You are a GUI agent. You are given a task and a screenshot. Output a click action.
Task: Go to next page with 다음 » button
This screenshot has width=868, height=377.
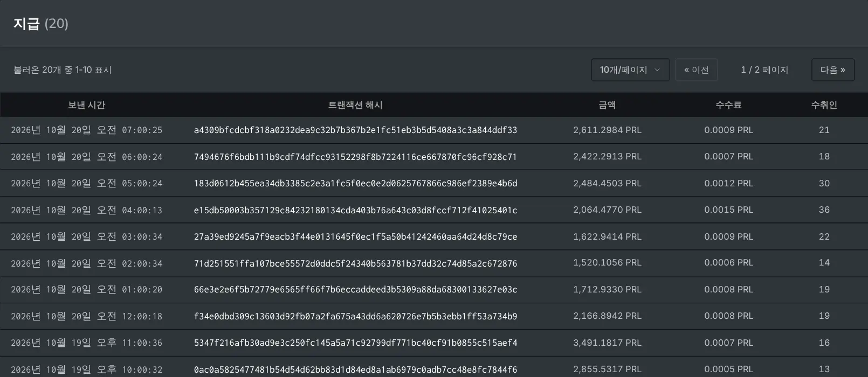point(833,70)
